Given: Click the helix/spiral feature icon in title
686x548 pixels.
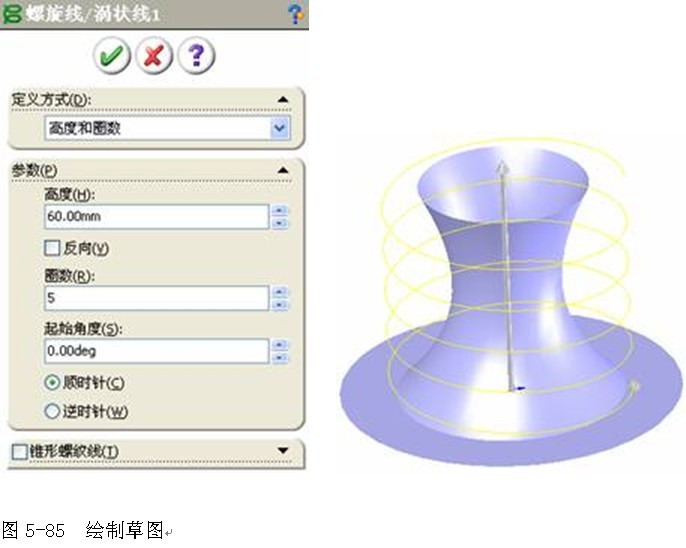Looking at the screenshot, I should click(x=11, y=13).
